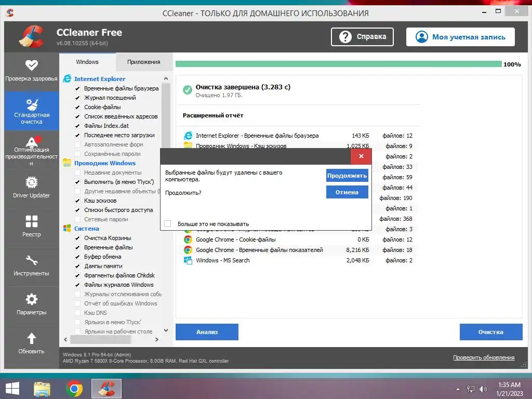Open Windows Start button
532x399 pixels.
[x=12, y=389]
